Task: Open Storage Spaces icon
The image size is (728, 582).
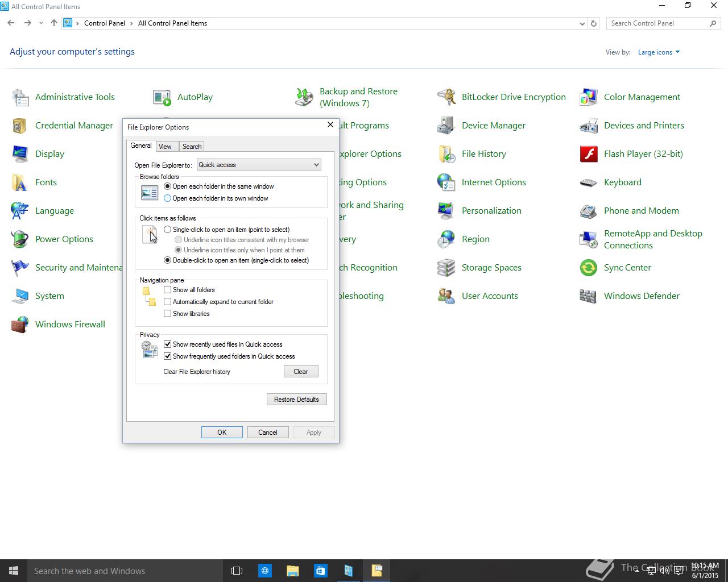Action: (446, 268)
